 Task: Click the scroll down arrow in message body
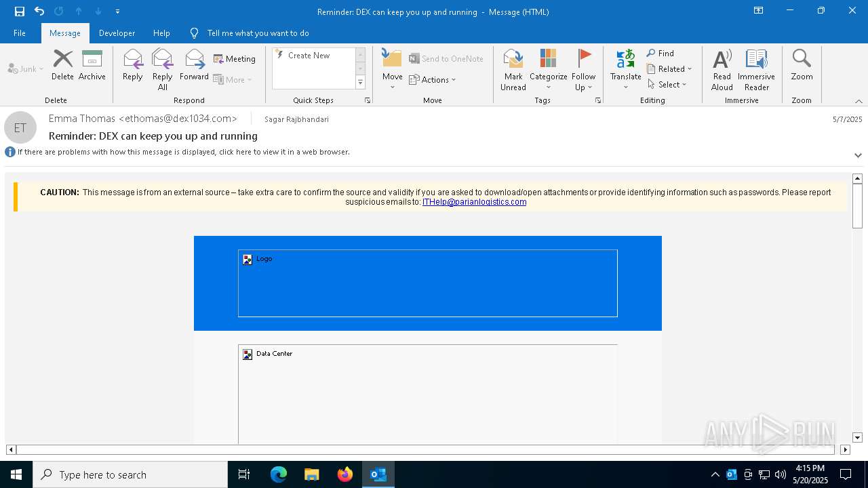[857, 438]
